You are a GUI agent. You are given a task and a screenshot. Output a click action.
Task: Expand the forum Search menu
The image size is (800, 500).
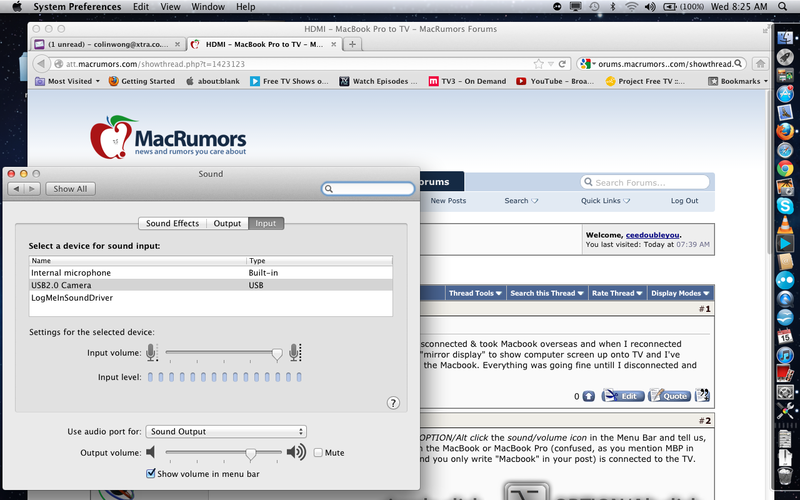tap(521, 201)
